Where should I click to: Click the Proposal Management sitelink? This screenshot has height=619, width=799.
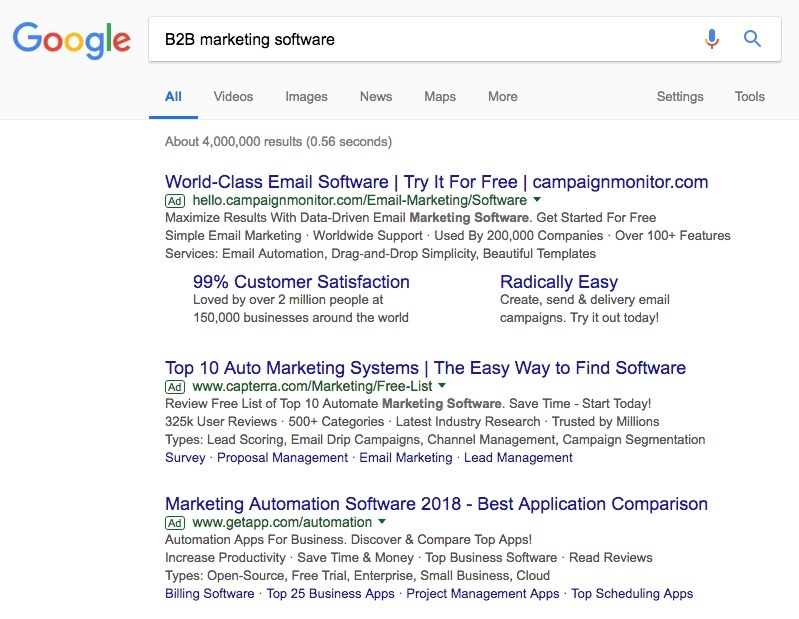tap(282, 457)
